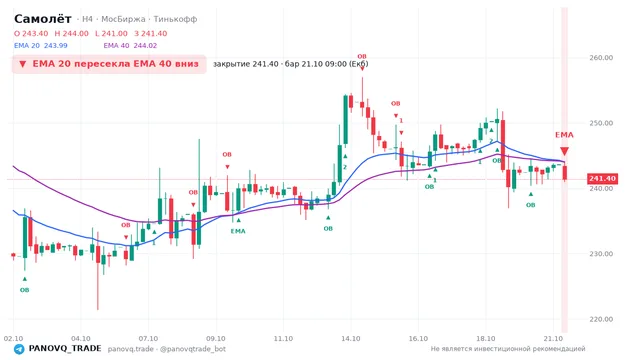Click the close value З 241.40
Screen dimensions: 640x360
click(151, 33)
